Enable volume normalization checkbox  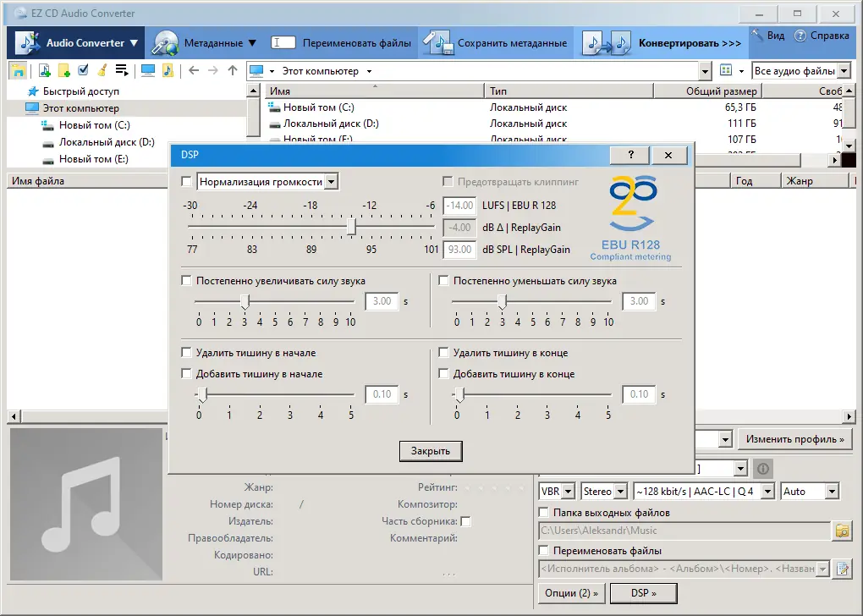(x=189, y=181)
